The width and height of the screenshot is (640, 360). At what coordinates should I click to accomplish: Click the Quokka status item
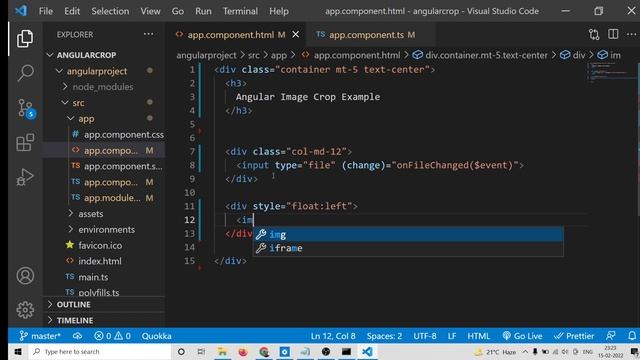coord(156,336)
